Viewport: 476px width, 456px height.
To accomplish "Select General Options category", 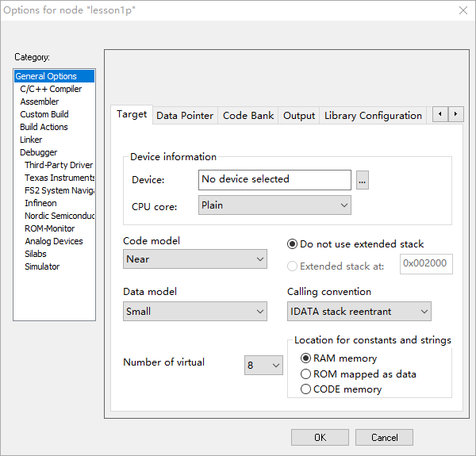I will coord(54,76).
